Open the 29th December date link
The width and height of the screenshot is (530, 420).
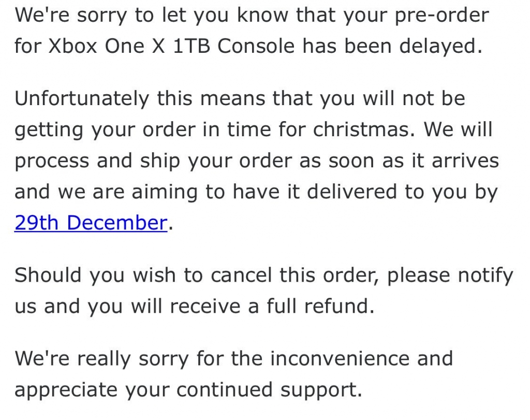click(x=91, y=223)
